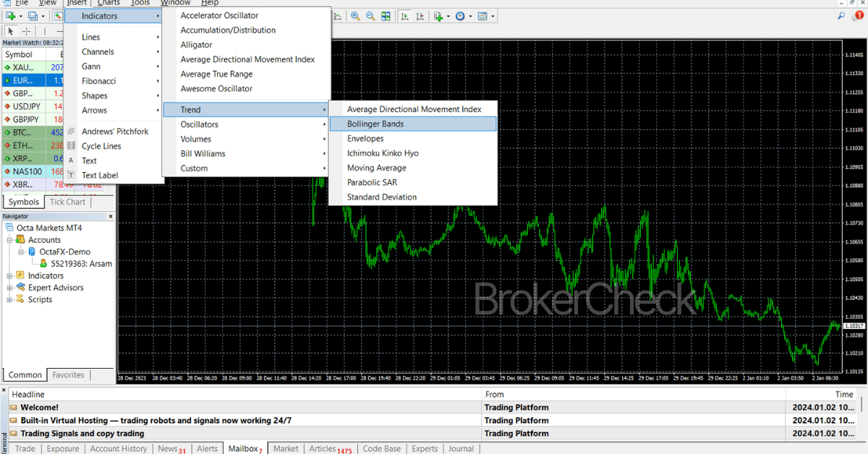
Task: Select the Zoom In icon on the toolbar
Action: pos(354,16)
